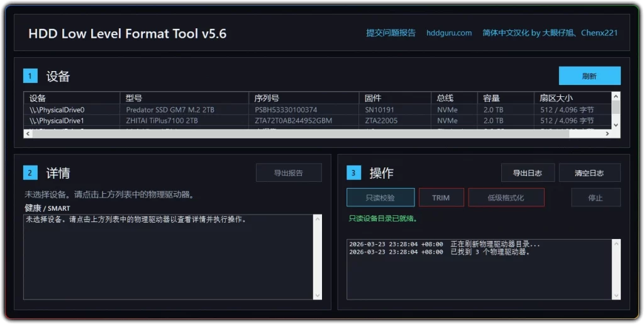The image size is (644, 324).
Task: Click the 2.0 TB capacity of PhysicalDrive1
Action: (x=493, y=121)
